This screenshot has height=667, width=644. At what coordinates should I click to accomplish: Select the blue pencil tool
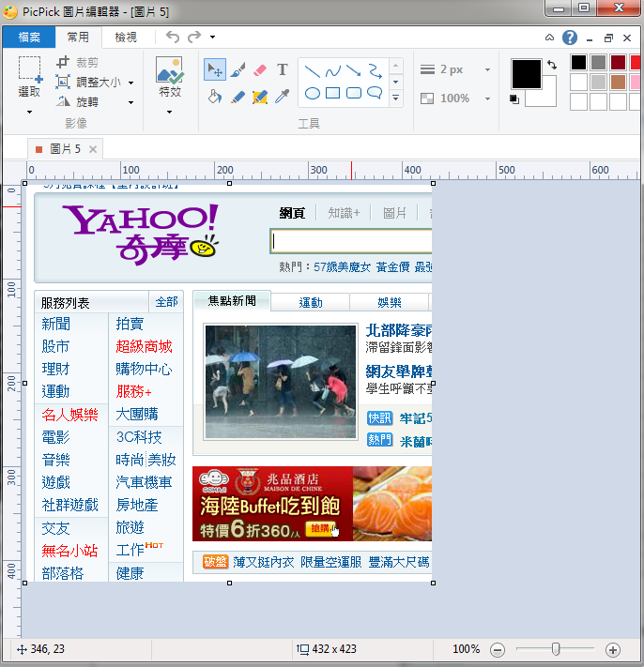coord(238,97)
